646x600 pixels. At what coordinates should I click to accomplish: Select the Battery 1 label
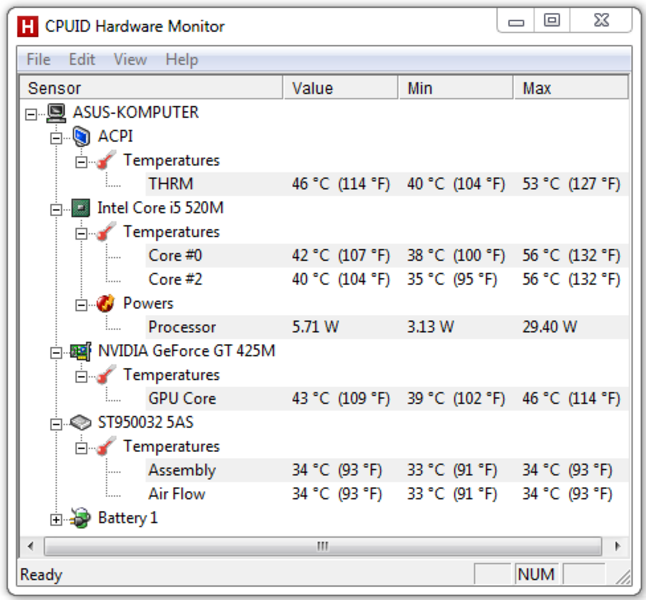128,518
